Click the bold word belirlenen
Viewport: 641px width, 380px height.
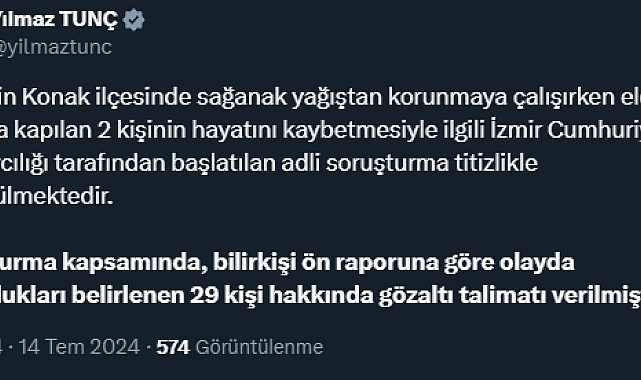[x=128, y=295]
